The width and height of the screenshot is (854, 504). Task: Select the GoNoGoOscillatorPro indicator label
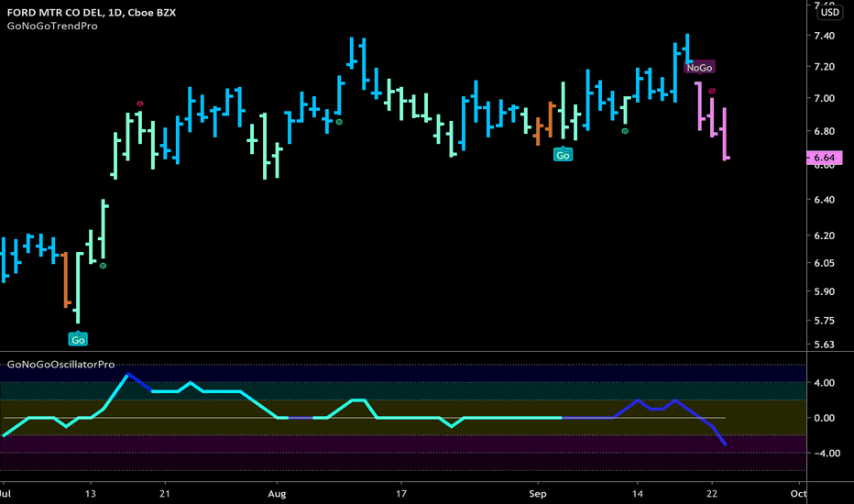(x=61, y=364)
